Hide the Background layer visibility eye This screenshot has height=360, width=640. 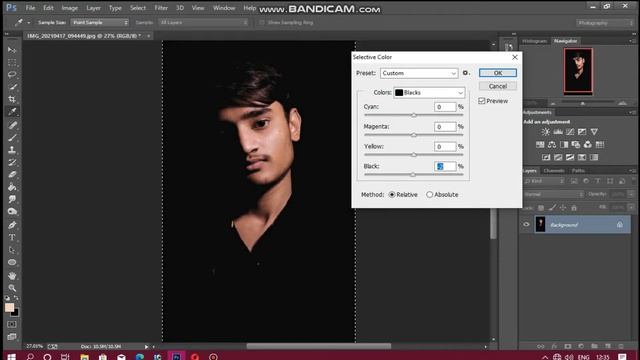[526, 224]
